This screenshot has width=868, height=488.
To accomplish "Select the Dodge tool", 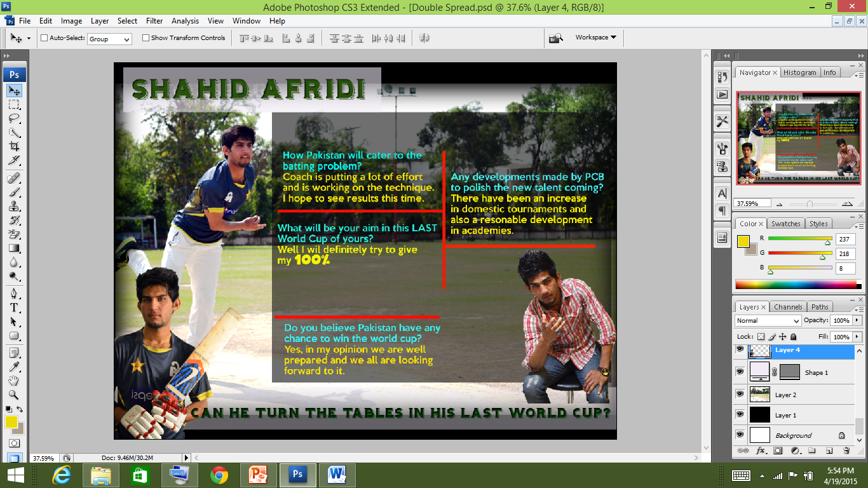I will (x=14, y=276).
